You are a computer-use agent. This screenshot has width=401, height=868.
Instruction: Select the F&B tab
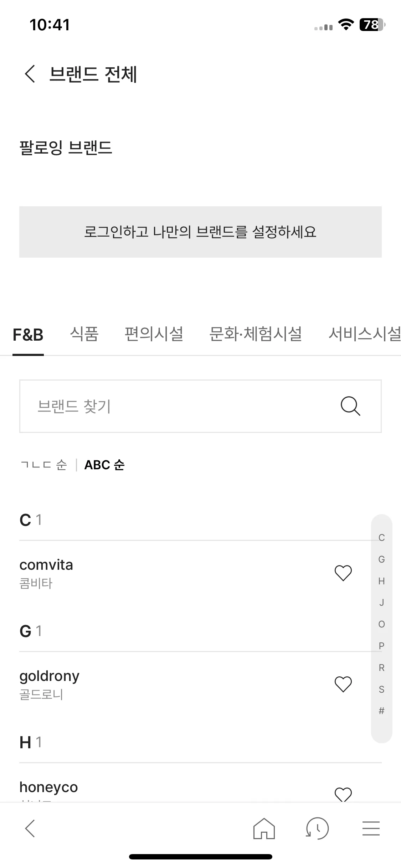pos(28,335)
